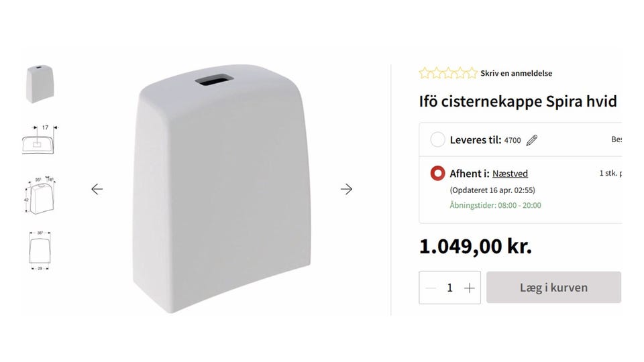Screen dimensions: 644x362
Task: Select the 'Afhent i' pickup radio button
Action: coord(437,174)
